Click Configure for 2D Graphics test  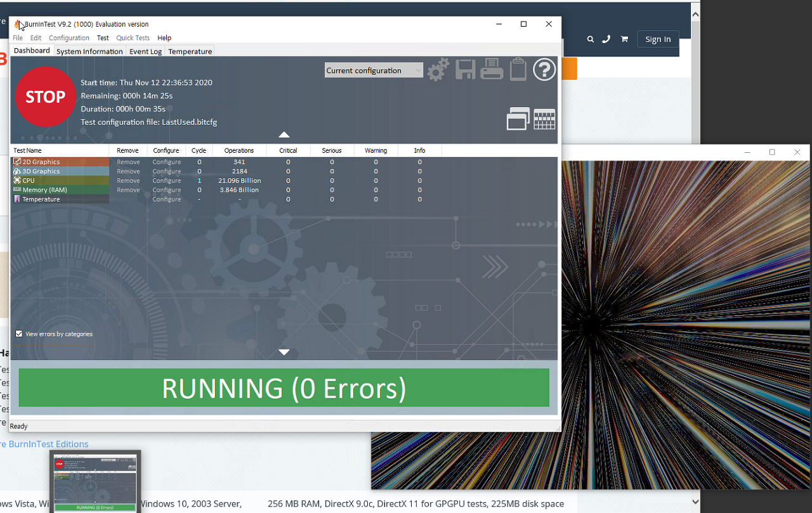tap(167, 162)
